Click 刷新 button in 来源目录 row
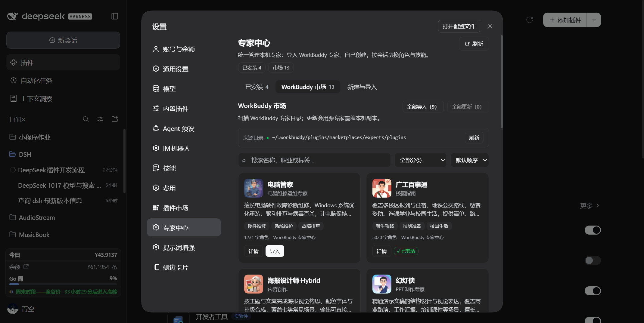644x323 pixels. [x=474, y=138]
